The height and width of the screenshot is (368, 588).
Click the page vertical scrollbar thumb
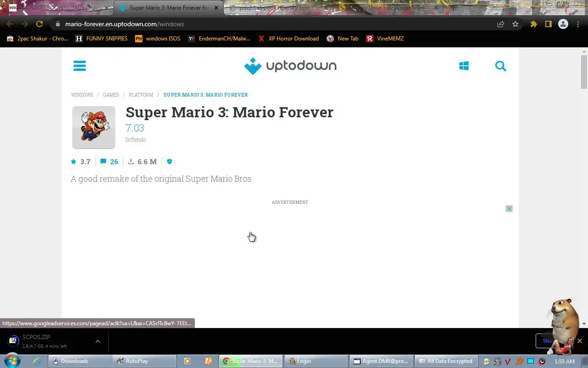[x=584, y=72]
